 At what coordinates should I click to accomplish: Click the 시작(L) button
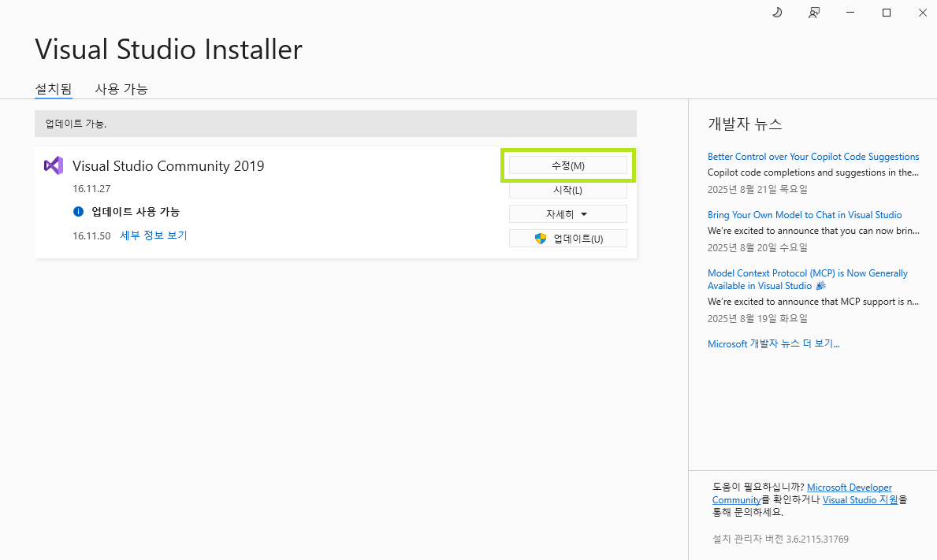pos(567,190)
